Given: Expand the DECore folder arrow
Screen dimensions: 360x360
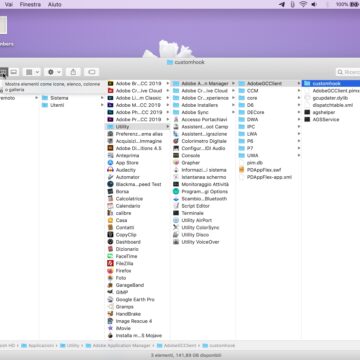Looking at the screenshot, I should point(299,112).
